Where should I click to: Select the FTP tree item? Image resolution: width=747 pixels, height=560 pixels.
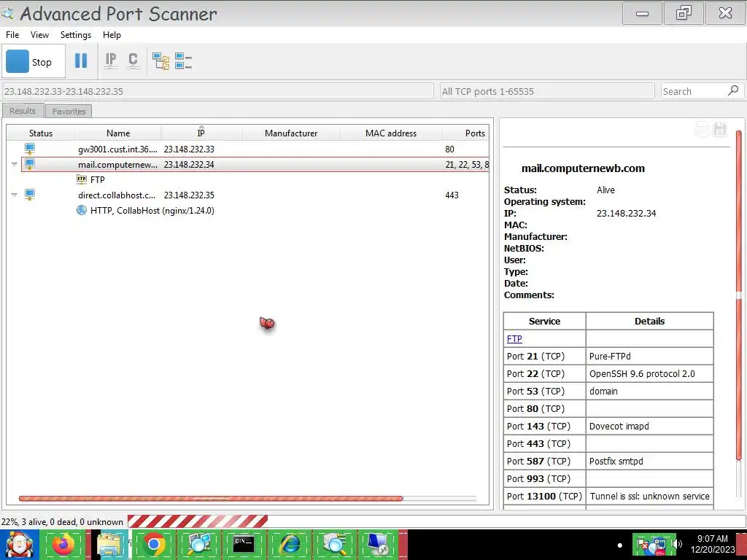pyautogui.click(x=97, y=179)
